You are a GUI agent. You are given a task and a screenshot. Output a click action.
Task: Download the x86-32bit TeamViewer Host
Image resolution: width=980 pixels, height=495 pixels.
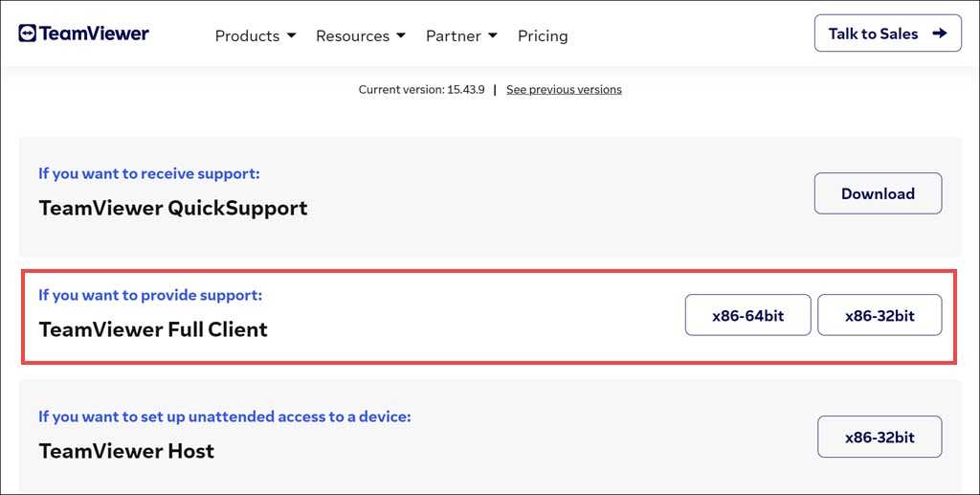point(880,437)
